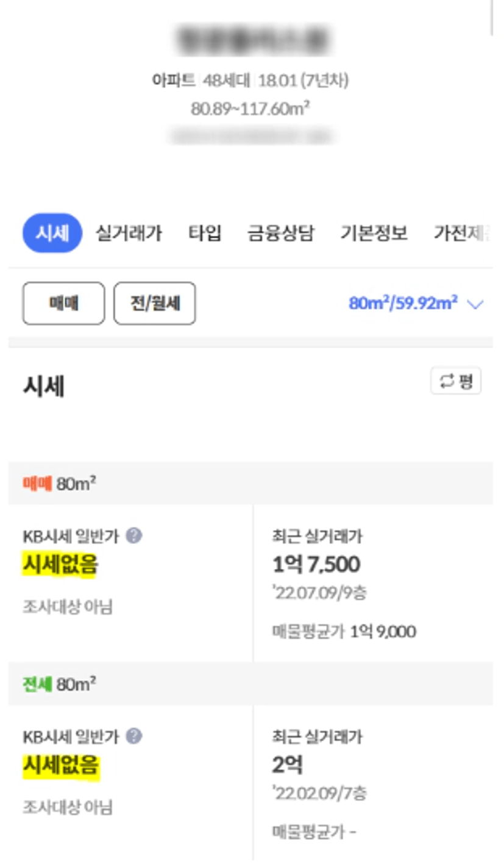This screenshot has height=863, width=504.
Task: Open the help icon beside 전세 KB시세 일반가
Action: [134, 737]
